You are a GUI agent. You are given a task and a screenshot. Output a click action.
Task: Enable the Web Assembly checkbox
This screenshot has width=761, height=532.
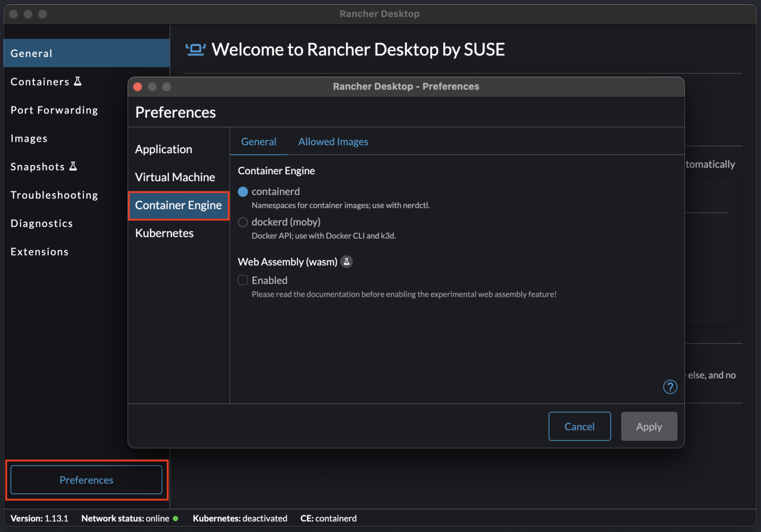(243, 280)
